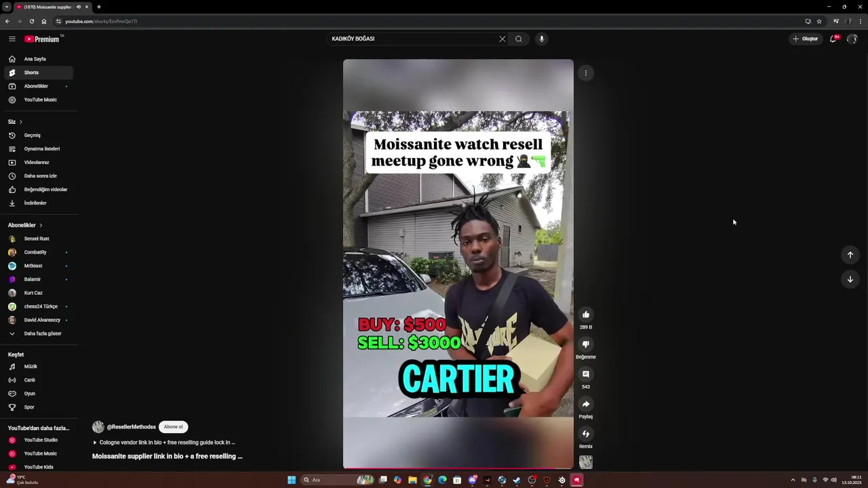Open the YouTube account avatar menu
This screenshot has width=868, height=488.
(x=852, y=39)
